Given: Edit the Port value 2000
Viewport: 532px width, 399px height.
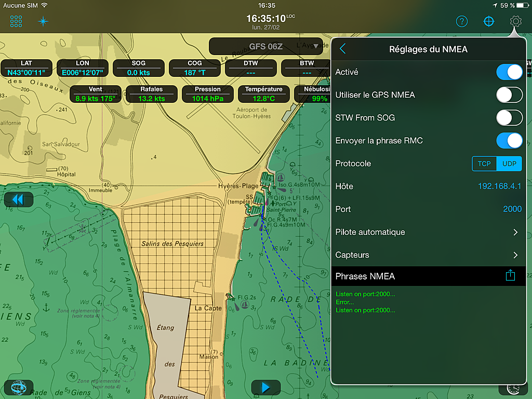Looking at the screenshot, I should pyautogui.click(x=512, y=209).
